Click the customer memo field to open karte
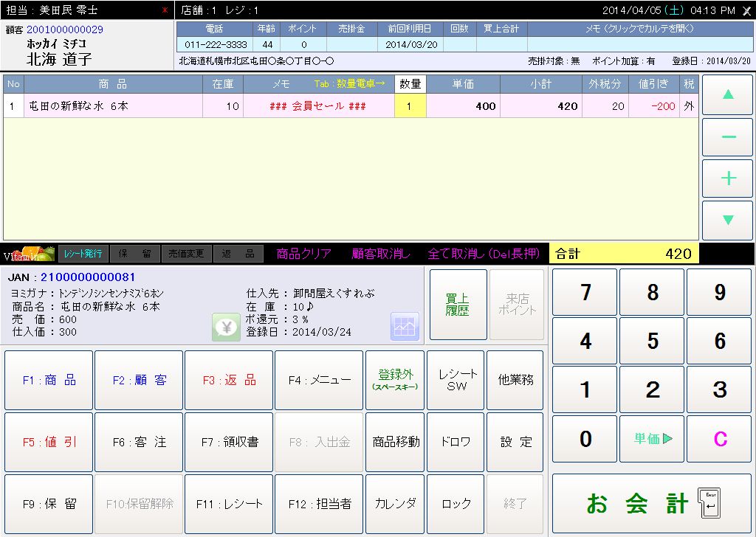 639,44
